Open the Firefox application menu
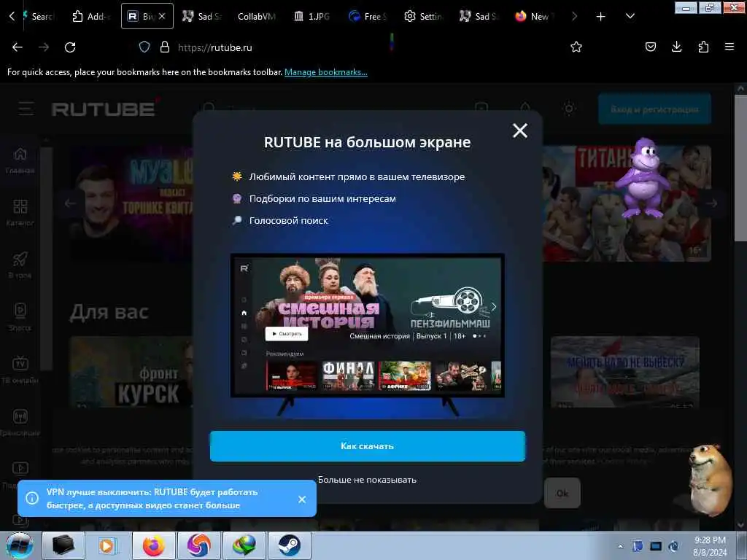Viewport: 747px width, 560px height. [x=729, y=47]
